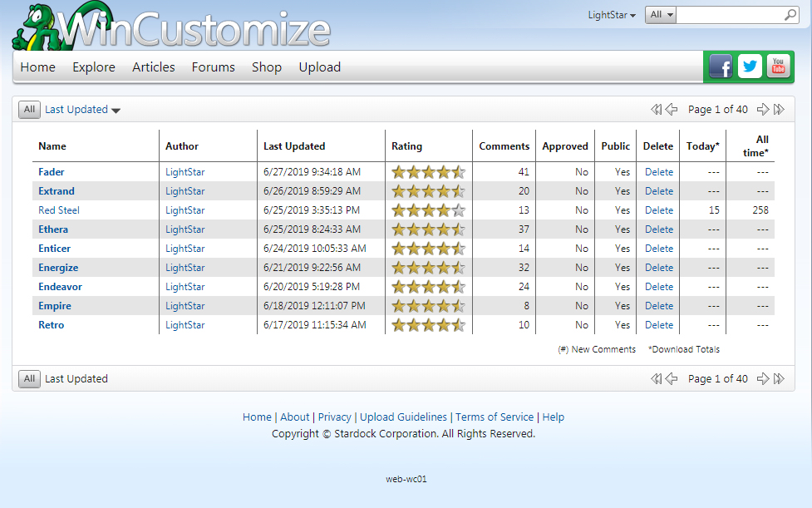Click LightStar author link in Empire row
The height and width of the screenshot is (508, 812).
[x=185, y=306]
